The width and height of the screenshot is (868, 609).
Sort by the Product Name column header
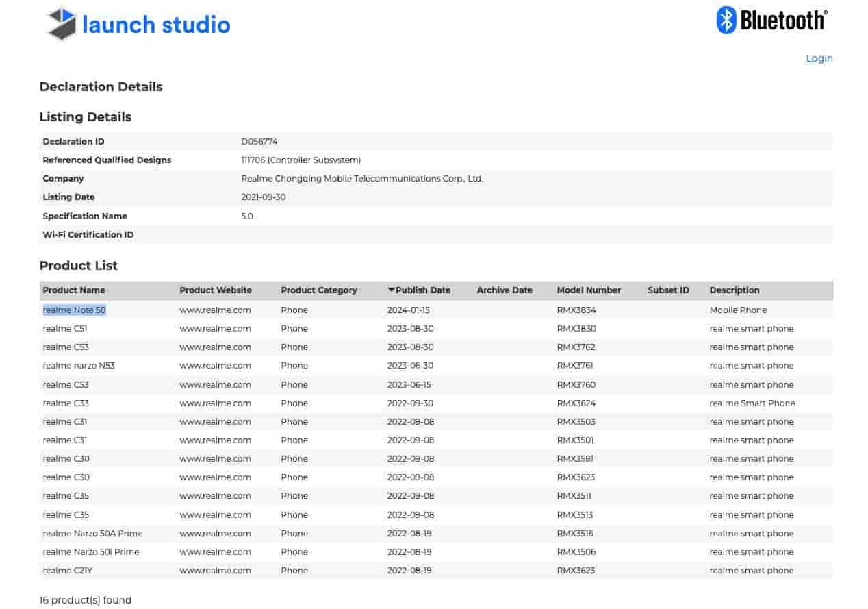[x=73, y=290]
